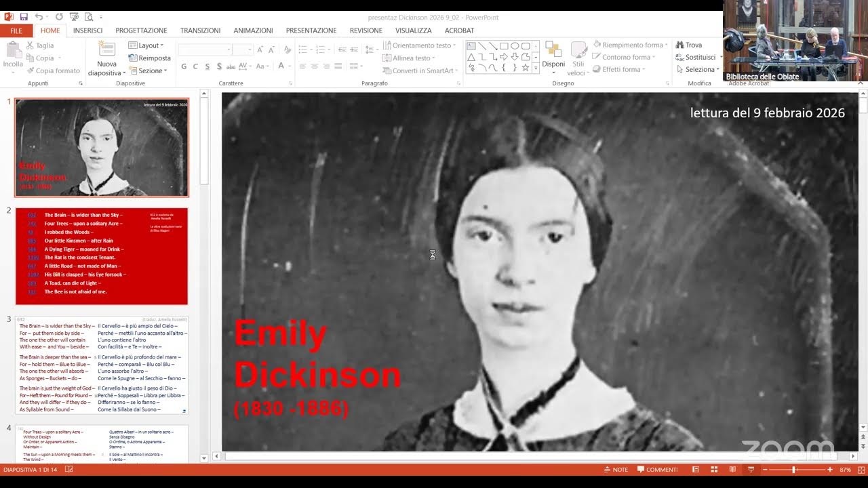Open Effetti forma dropdown
868x488 pixels.
pos(618,70)
